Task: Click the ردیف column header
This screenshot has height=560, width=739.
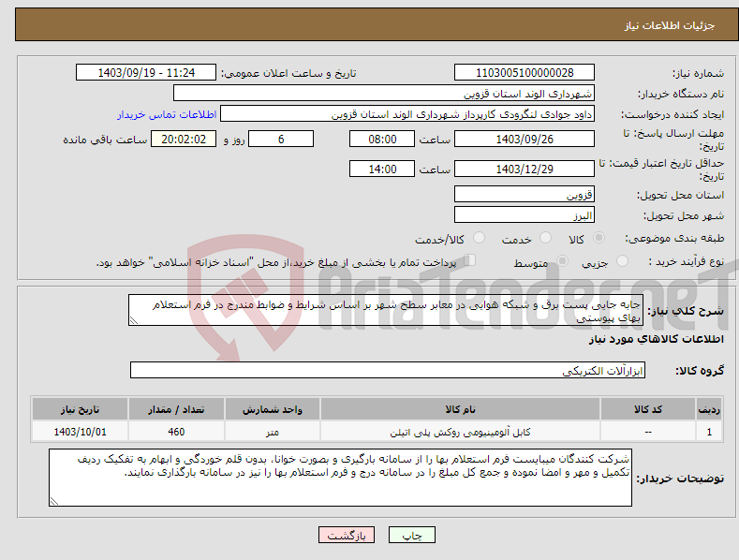Action: click(709, 409)
